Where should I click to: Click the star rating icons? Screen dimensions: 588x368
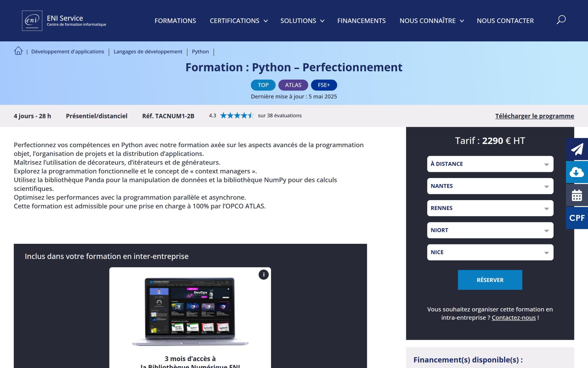pyautogui.click(x=237, y=116)
